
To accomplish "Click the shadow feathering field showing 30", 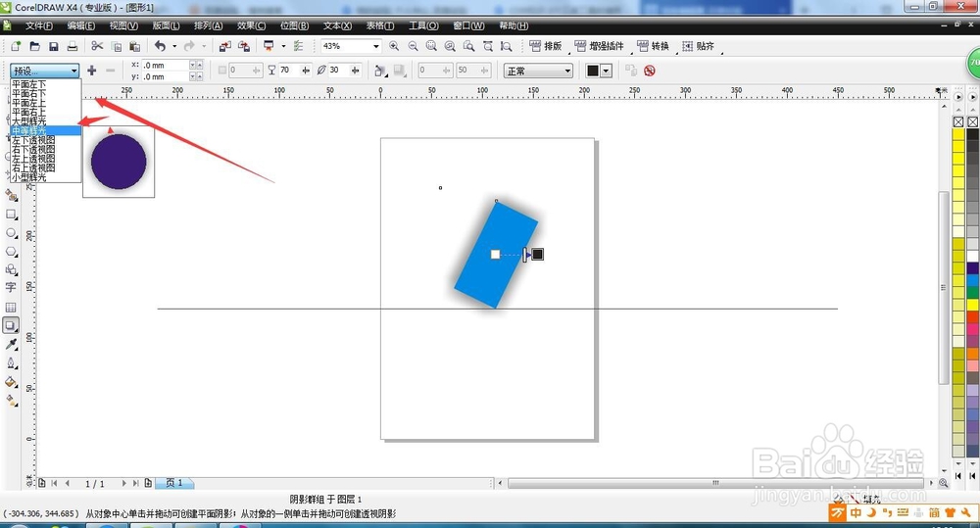I will 339,71.
